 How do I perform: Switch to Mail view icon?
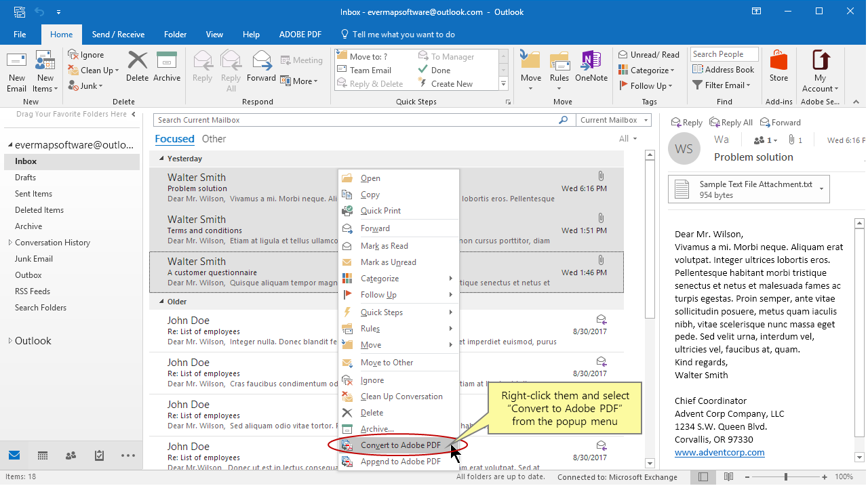(x=14, y=455)
